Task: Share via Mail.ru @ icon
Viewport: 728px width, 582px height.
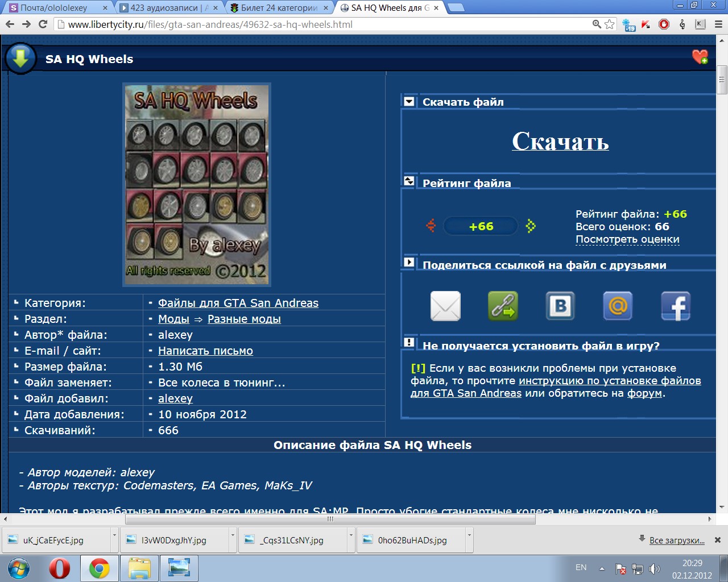Action: click(618, 306)
